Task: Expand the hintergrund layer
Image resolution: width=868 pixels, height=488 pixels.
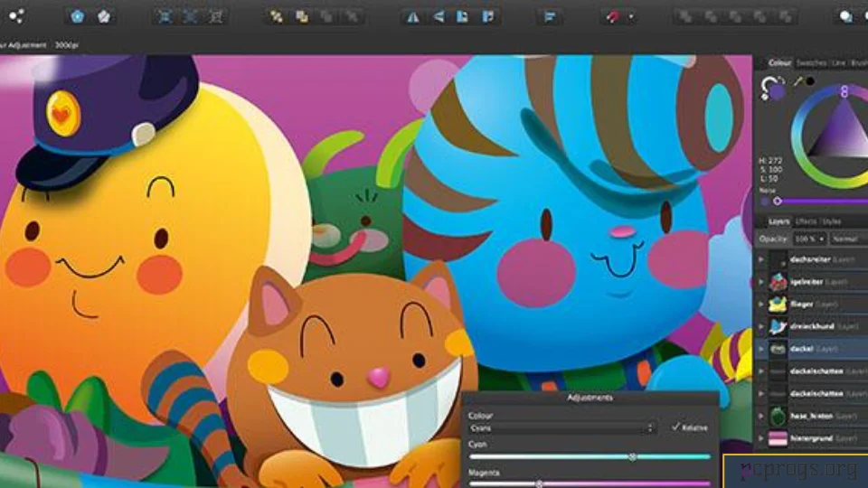Action: click(761, 439)
